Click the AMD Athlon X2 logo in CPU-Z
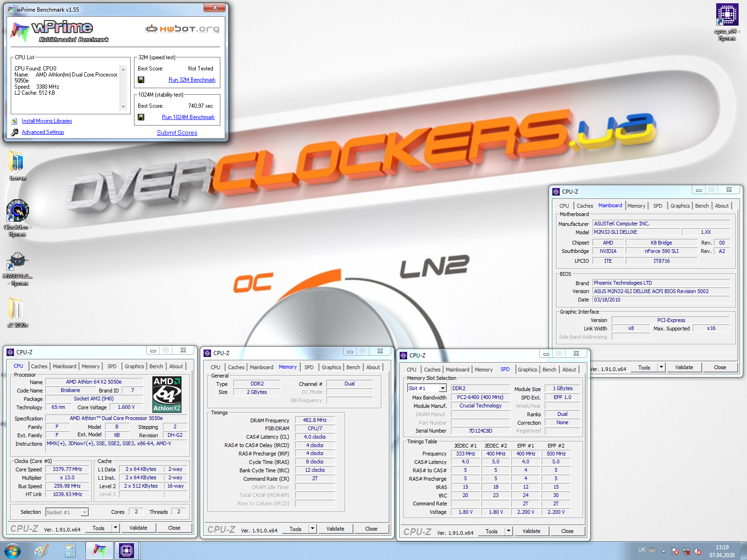The width and height of the screenshot is (747, 560). pos(167,395)
